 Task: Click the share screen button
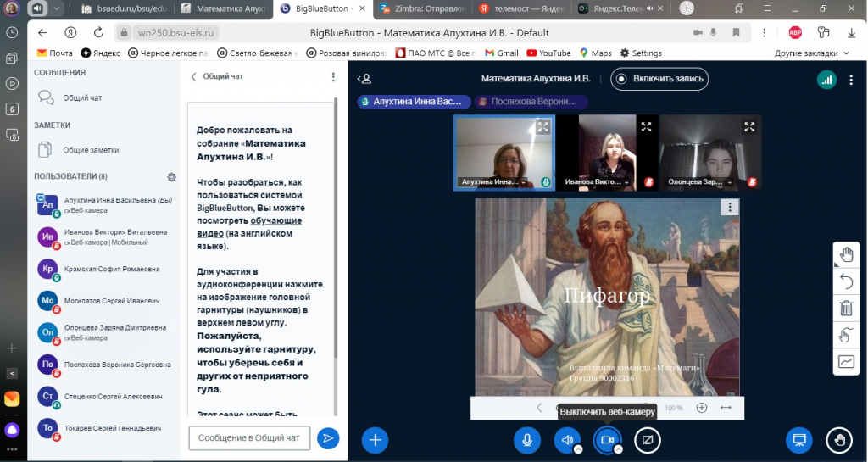[x=647, y=440]
